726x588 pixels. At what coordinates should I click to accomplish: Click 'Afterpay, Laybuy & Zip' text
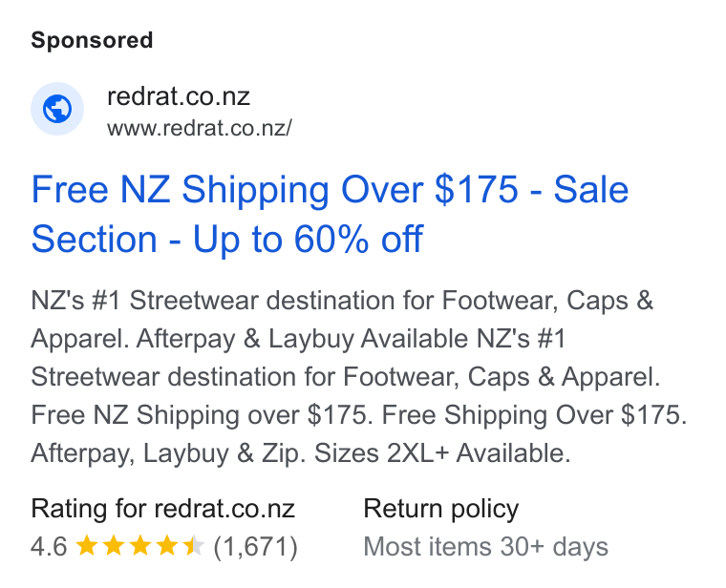[168, 453]
